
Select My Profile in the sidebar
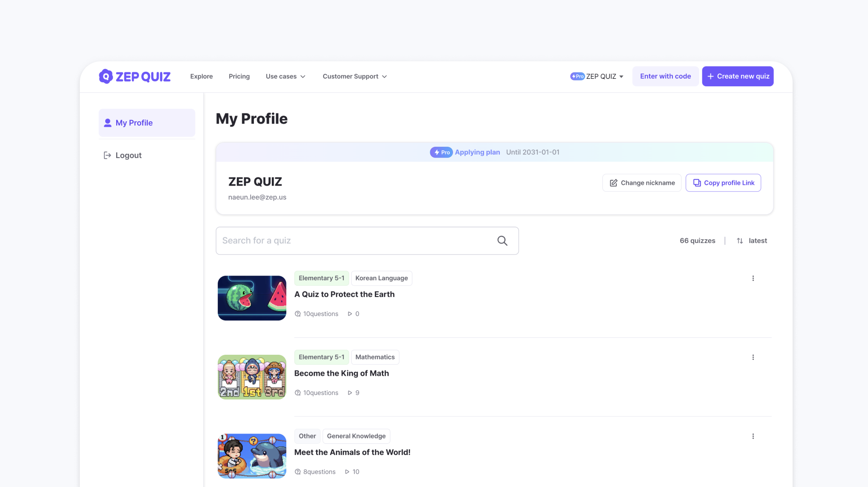(x=147, y=123)
